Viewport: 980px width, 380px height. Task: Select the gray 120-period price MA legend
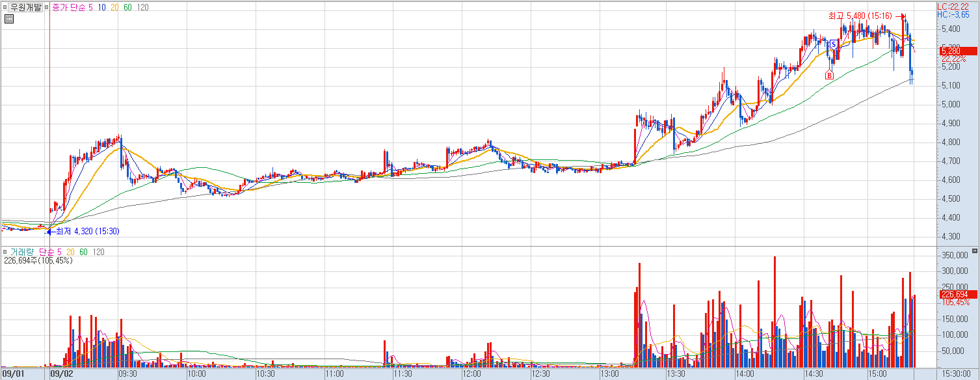(142, 7)
